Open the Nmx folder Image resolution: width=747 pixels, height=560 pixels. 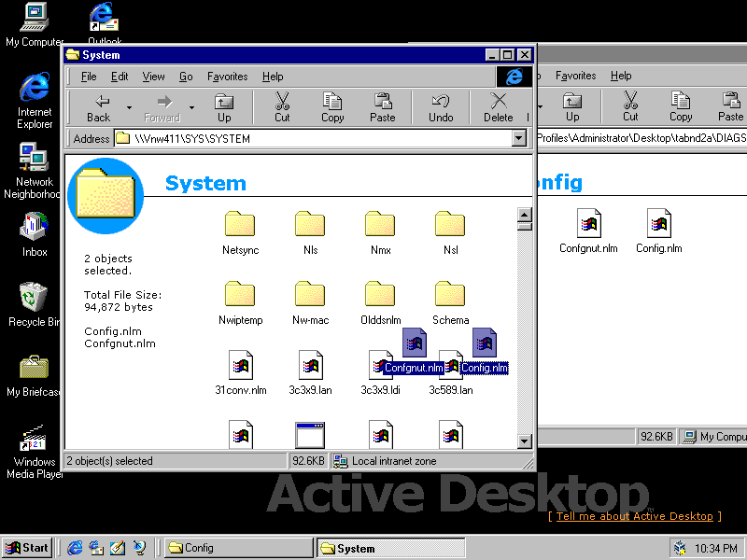(380, 233)
